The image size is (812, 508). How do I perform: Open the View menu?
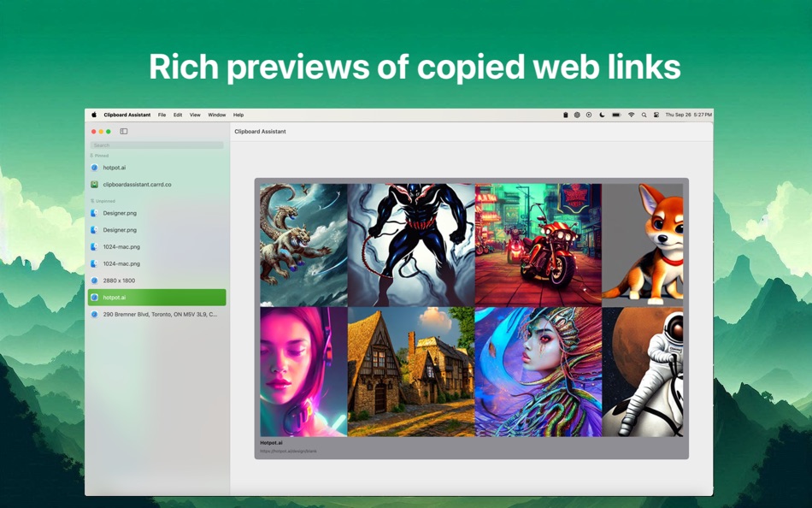click(x=195, y=115)
